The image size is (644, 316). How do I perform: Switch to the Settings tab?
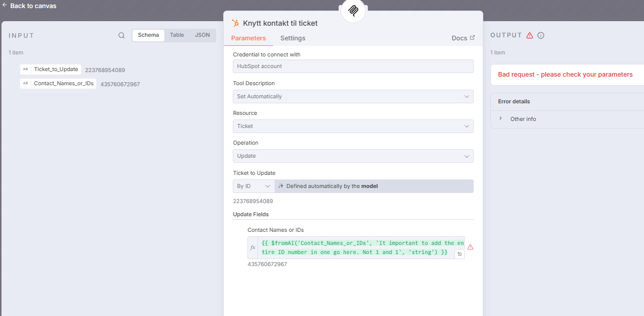293,38
